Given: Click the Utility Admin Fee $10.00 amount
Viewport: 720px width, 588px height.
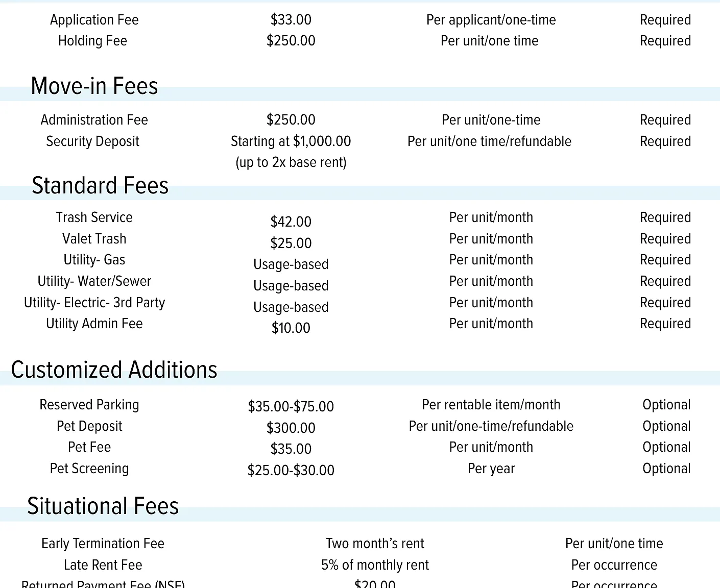Looking at the screenshot, I should pos(291,328).
